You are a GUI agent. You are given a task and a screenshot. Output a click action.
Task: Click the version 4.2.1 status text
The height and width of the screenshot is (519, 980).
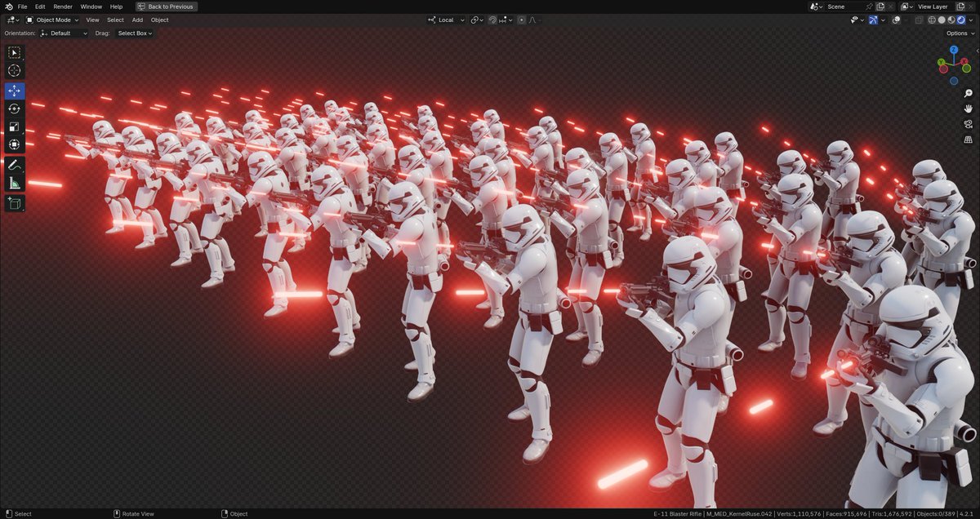(x=968, y=514)
